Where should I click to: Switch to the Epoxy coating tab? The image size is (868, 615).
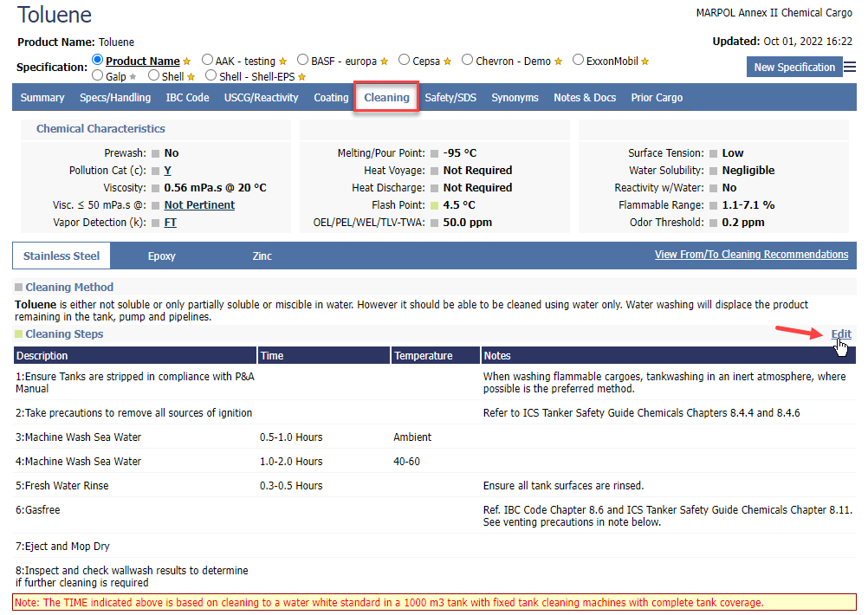(161, 256)
